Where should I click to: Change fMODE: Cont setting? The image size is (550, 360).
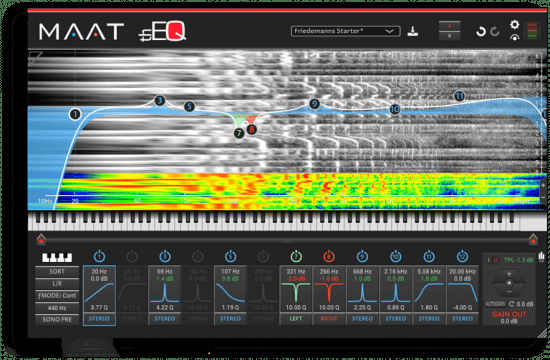pos(57,295)
